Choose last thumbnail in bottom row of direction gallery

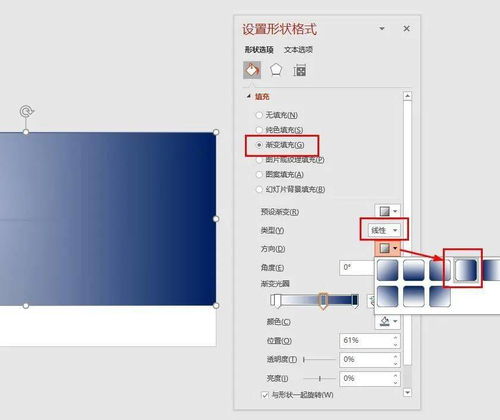(440, 296)
